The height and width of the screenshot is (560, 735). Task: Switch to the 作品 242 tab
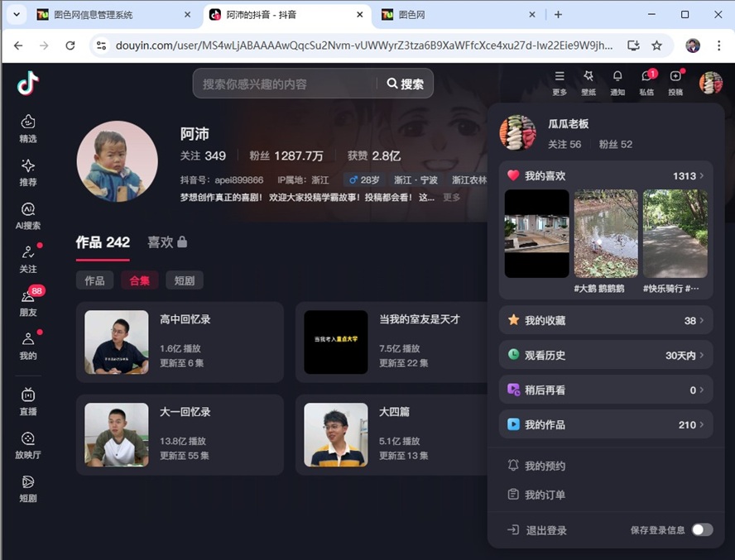coord(103,242)
